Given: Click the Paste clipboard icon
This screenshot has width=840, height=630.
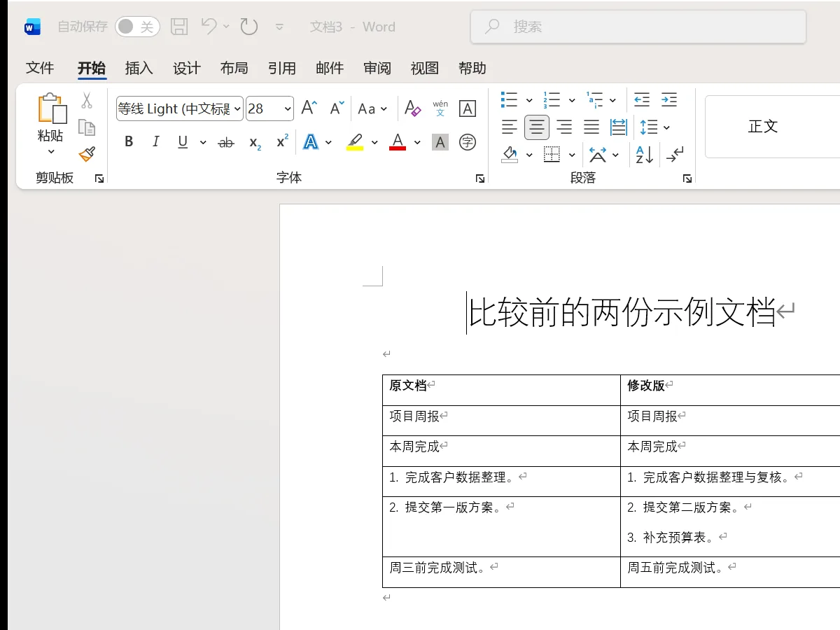Looking at the screenshot, I should 52,109.
